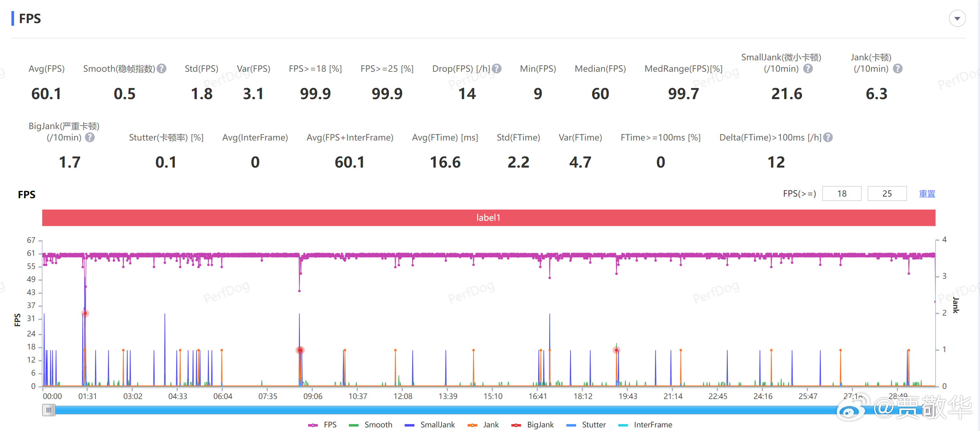Image resolution: width=980 pixels, height=431 pixels.
Task: Open help icon for Delta(FTime)>100ms
Action: [x=828, y=137]
